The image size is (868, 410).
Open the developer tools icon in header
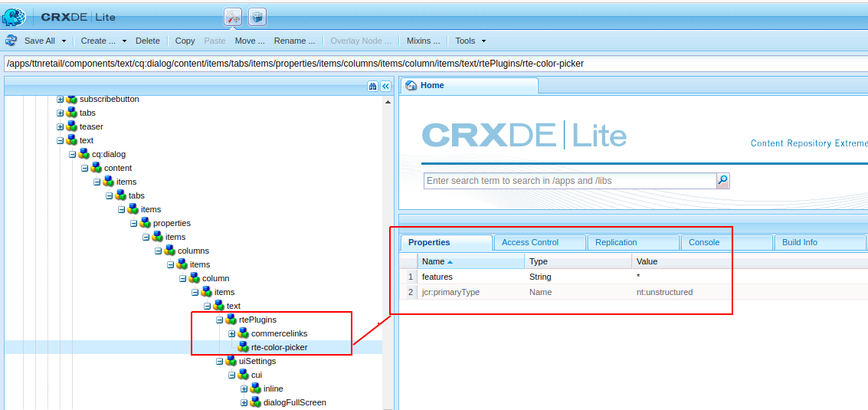233,18
